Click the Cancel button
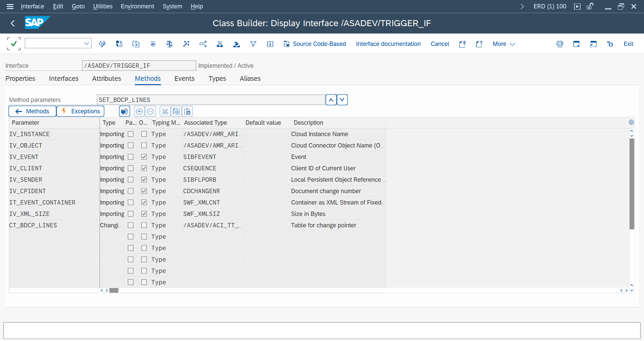The height and width of the screenshot is (341, 644). [440, 44]
